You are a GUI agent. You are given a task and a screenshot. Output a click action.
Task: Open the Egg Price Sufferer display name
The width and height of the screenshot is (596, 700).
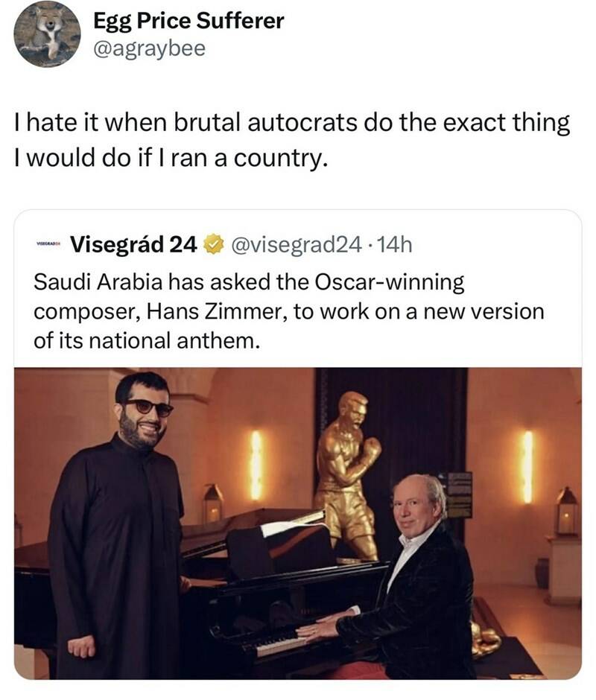point(188,21)
